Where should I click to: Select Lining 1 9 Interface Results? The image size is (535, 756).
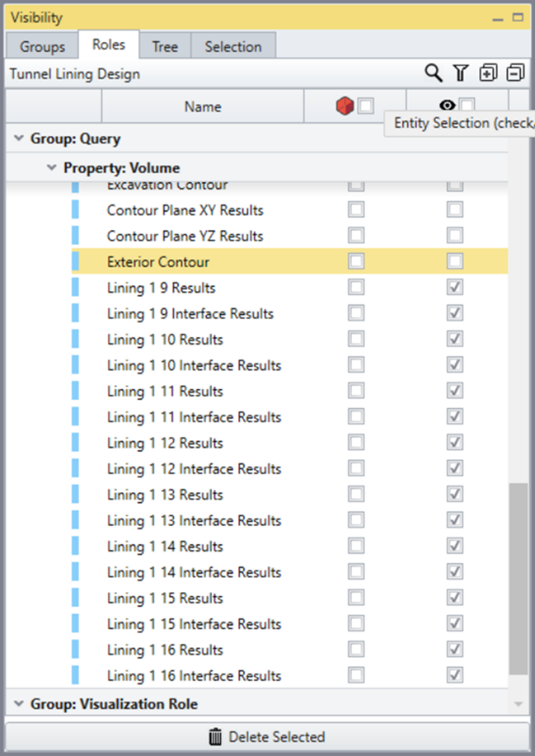click(190, 314)
